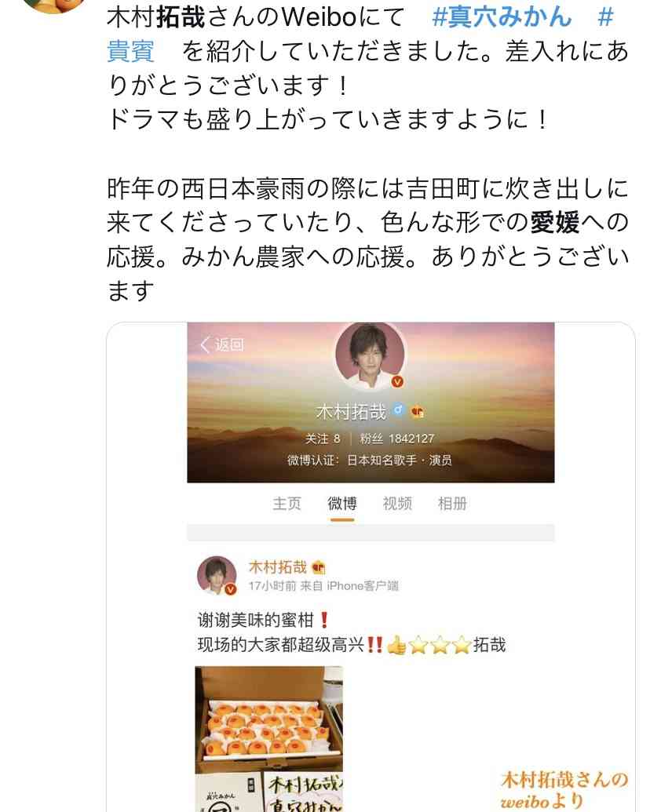Open the 主页 tab

pyautogui.click(x=287, y=504)
